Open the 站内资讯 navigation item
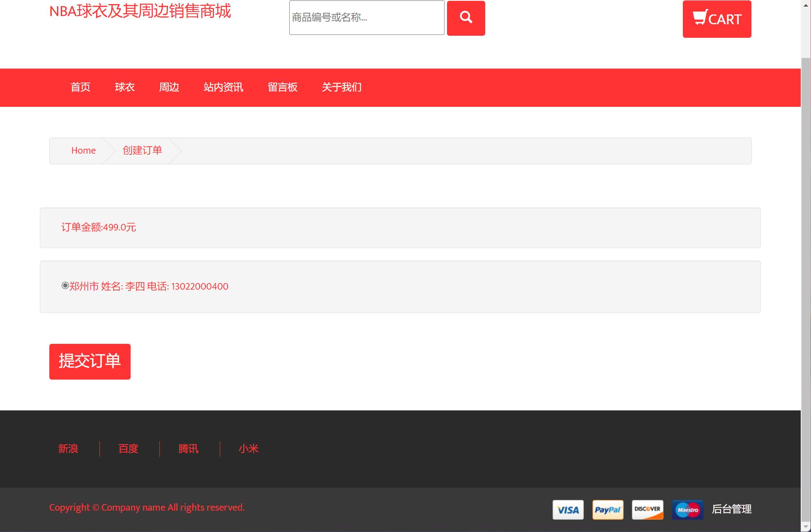Screen dimensions: 811x532 pyautogui.click(x=224, y=88)
